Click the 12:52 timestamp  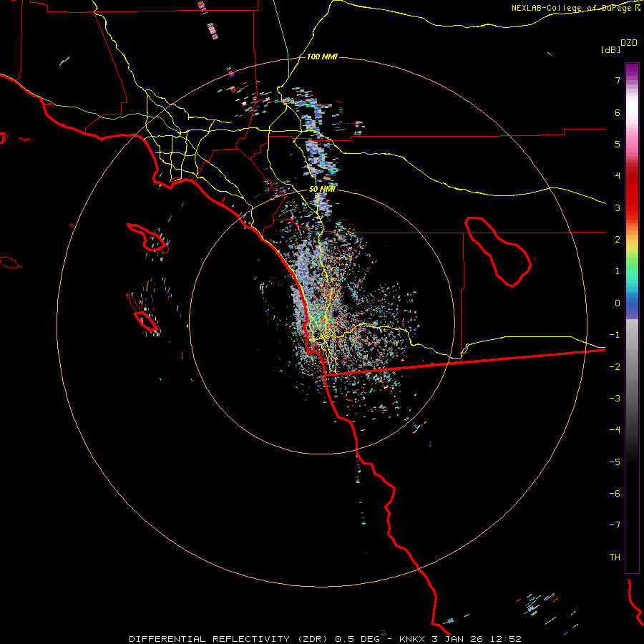pyautogui.click(x=506, y=639)
